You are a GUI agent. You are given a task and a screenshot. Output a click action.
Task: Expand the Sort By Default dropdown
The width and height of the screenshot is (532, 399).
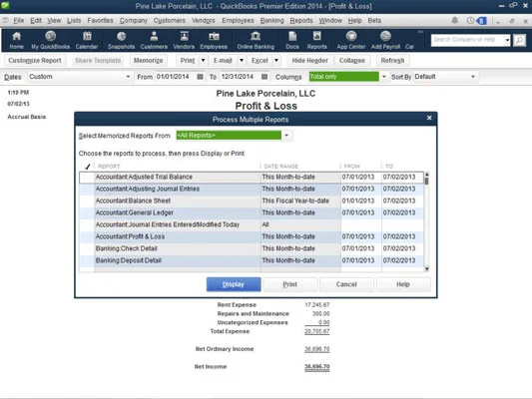pyautogui.click(x=473, y=77)
